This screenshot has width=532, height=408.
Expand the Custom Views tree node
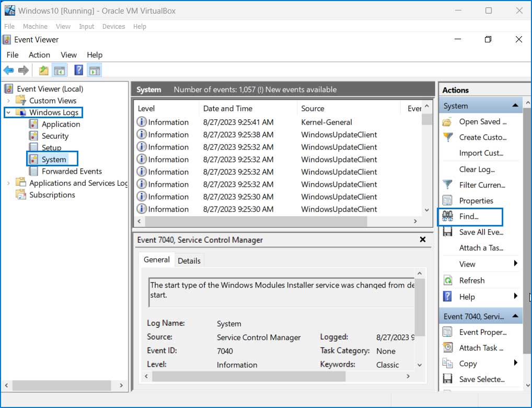click(x=8, y=101)
